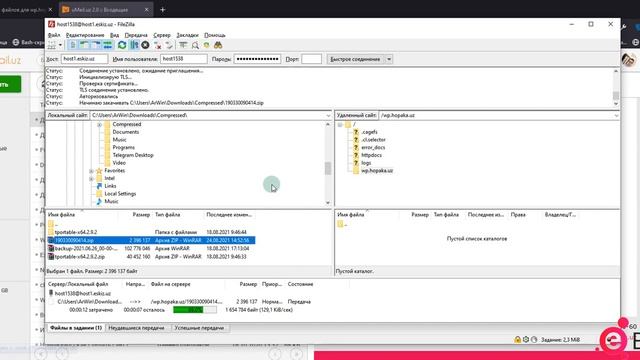Refresh file and folder lists
Screen dimensions: 640x360
coord(122,45)
